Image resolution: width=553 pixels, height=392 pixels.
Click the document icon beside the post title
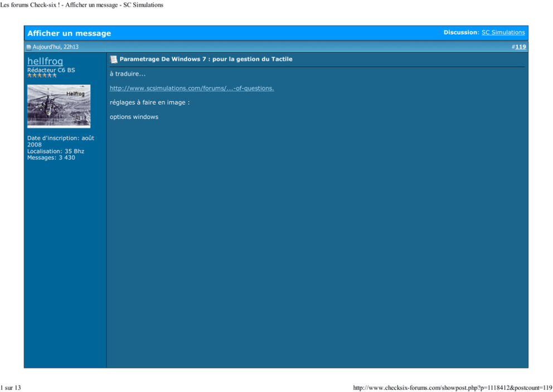click(114, 60)
